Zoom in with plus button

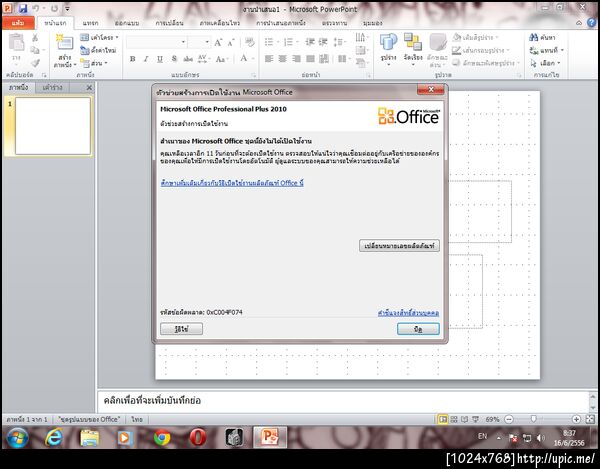pos(577,420)
